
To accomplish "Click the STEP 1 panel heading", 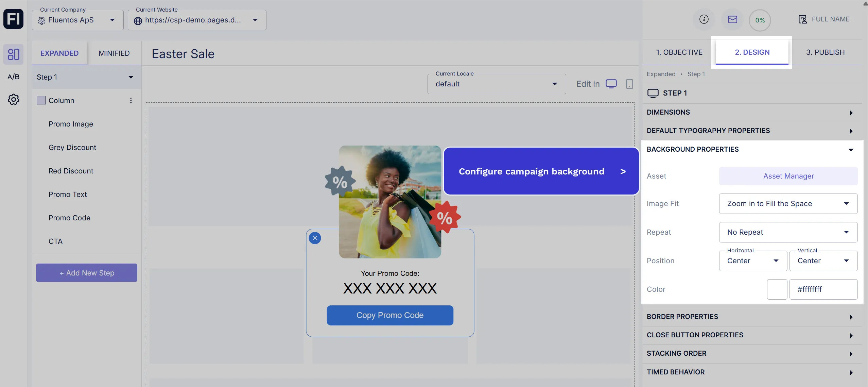I will 675,93.
